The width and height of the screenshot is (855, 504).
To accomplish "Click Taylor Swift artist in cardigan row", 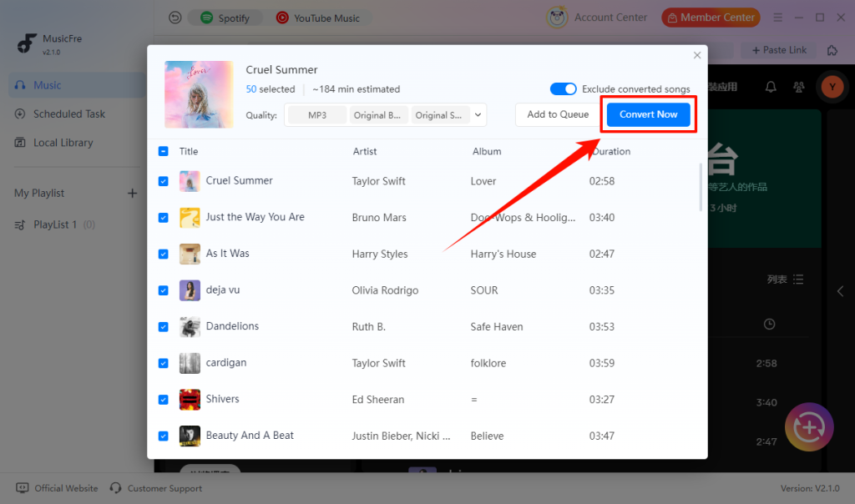I will (x=378, y=363).
